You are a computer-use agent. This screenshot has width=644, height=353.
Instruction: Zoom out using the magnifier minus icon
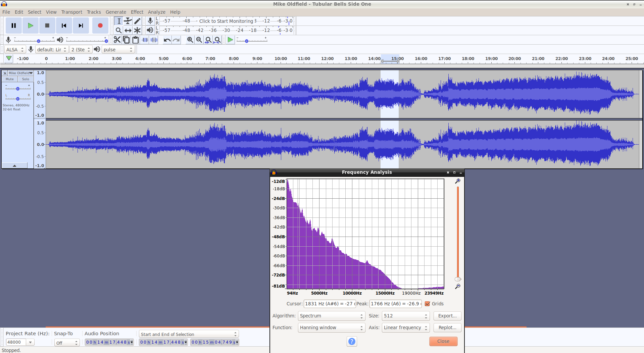[x=199, y=40]
